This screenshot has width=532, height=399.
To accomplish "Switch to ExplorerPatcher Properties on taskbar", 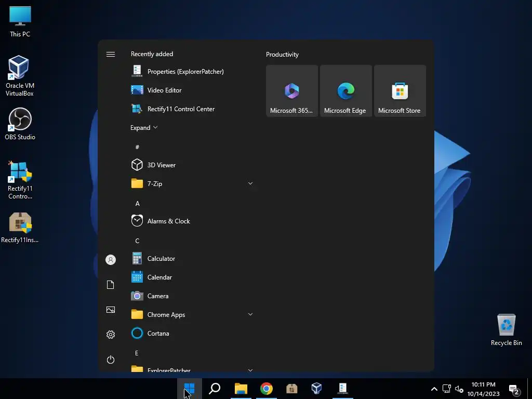I will (x=343, y=389).
